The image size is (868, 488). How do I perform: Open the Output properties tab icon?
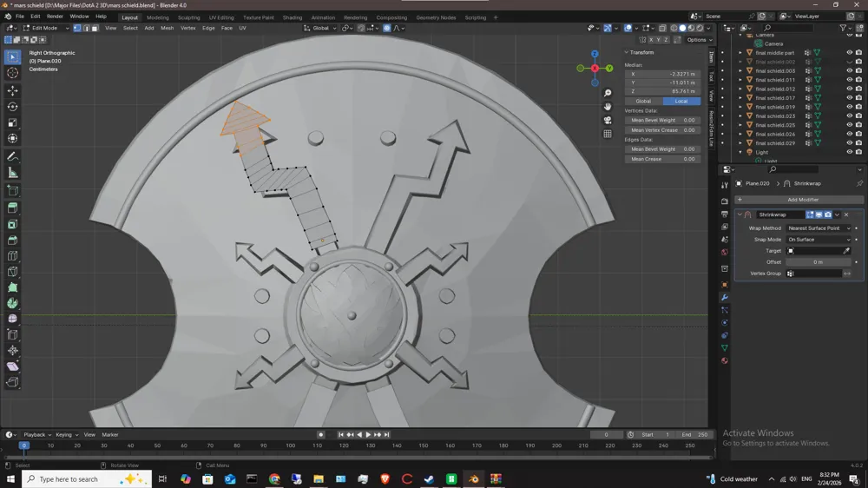(725, 214)
